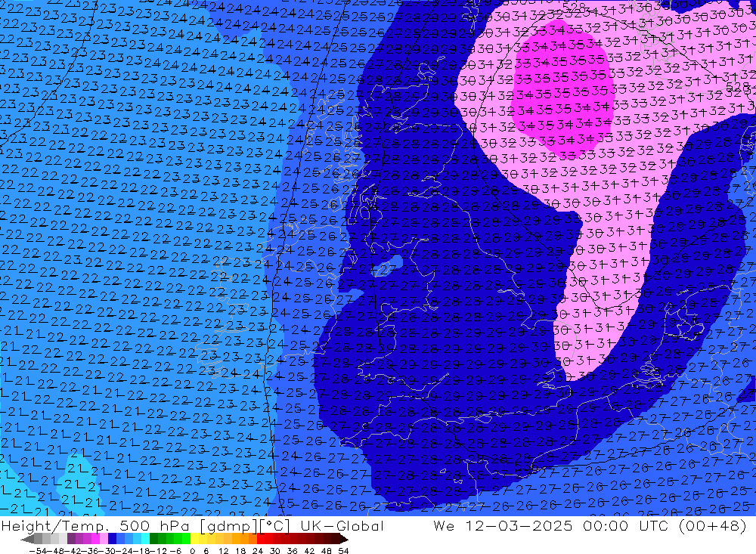Click the bright yellow legend swatch
The image size is (756, 554).
(x=194, y=539)
